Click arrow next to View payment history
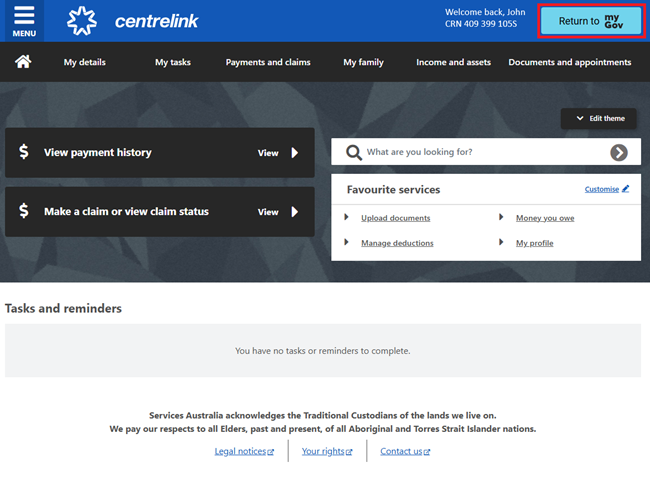650x482 pixels. [x=295, y=153]
